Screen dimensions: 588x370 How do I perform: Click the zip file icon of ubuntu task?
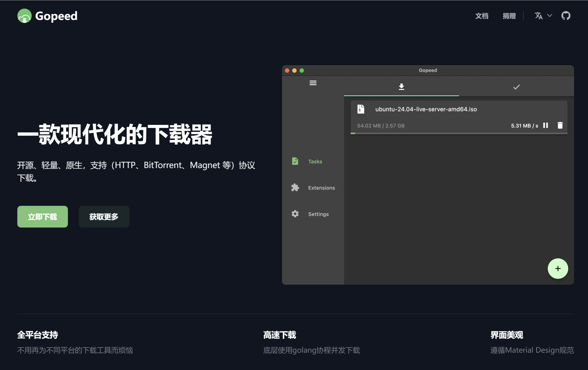(x=361, y=109)
